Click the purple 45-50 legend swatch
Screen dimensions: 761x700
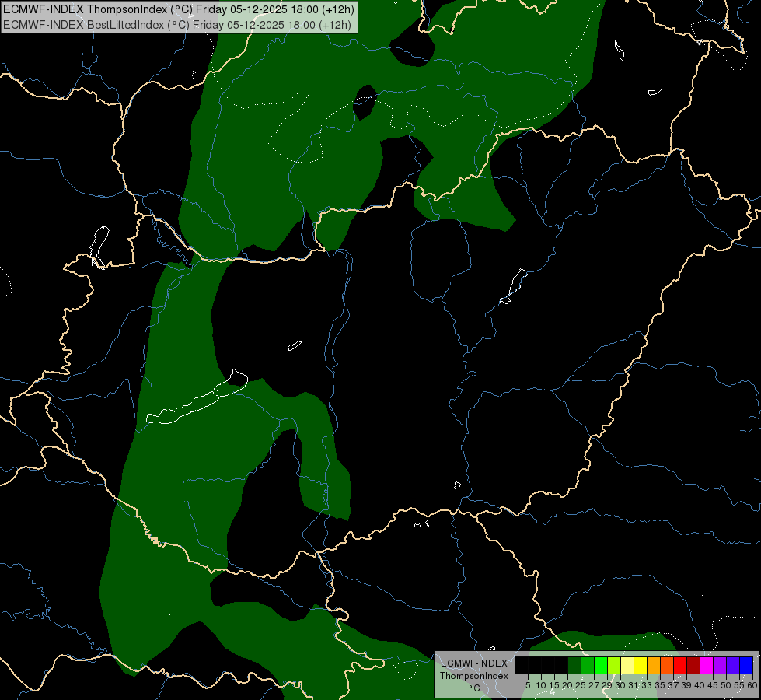(720, 665)
